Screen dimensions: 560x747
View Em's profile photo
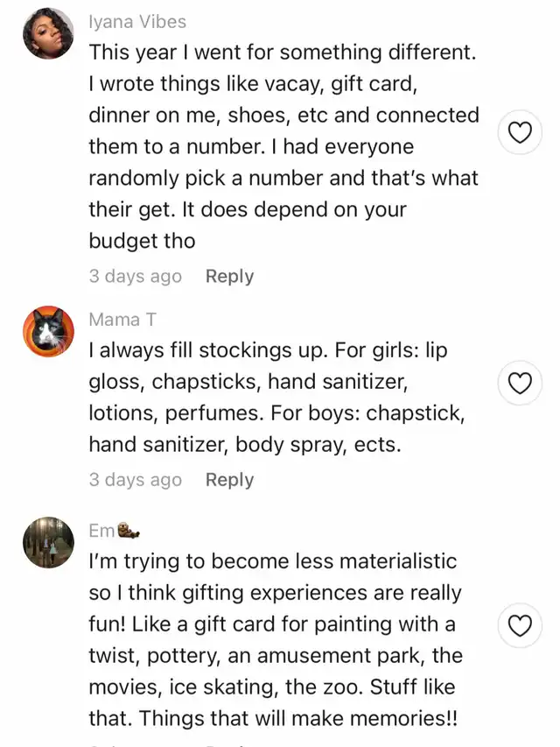pos(48,542)
